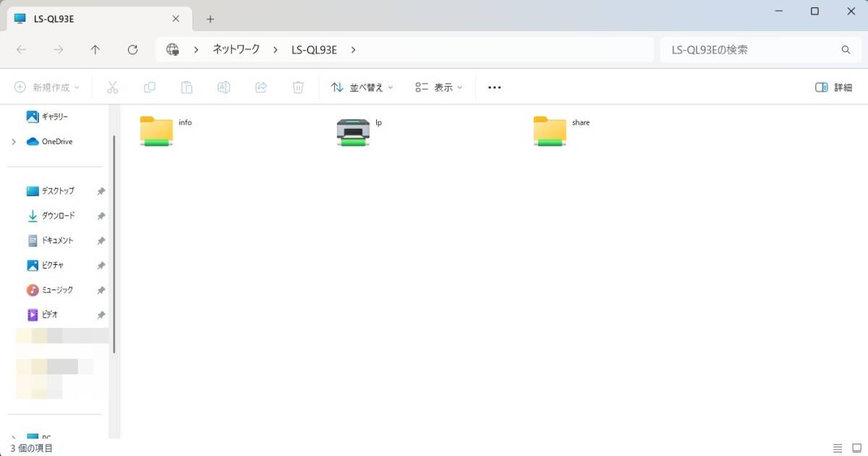This screenshot has height=456, width=868.
Task: Click the Copy icon in the toolbar
Action: point(150,87)
